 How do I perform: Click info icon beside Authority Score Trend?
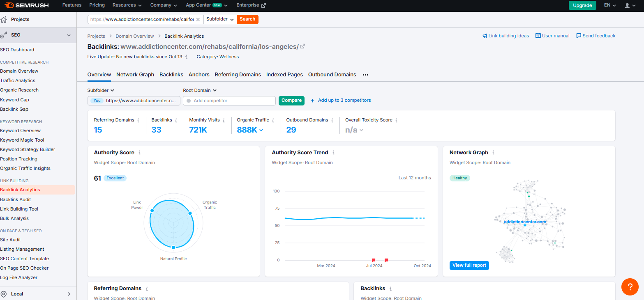pyautogui.click(x=333, y=153)
